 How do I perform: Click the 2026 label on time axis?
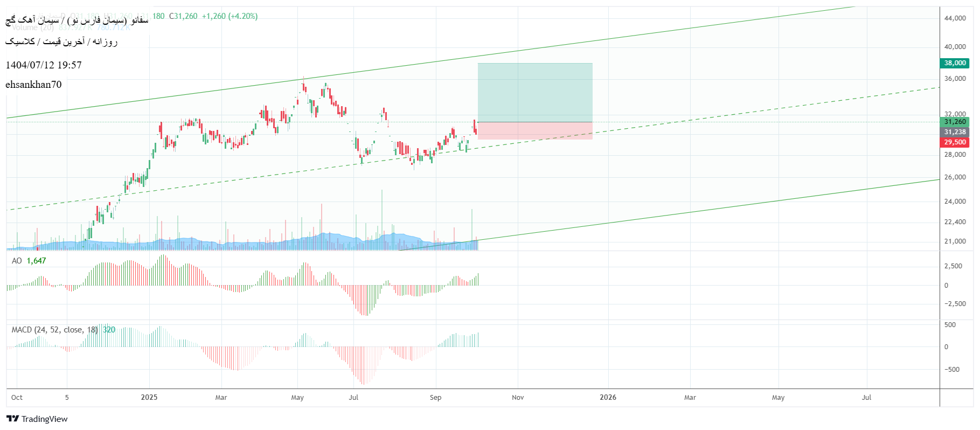click(608, 397)
